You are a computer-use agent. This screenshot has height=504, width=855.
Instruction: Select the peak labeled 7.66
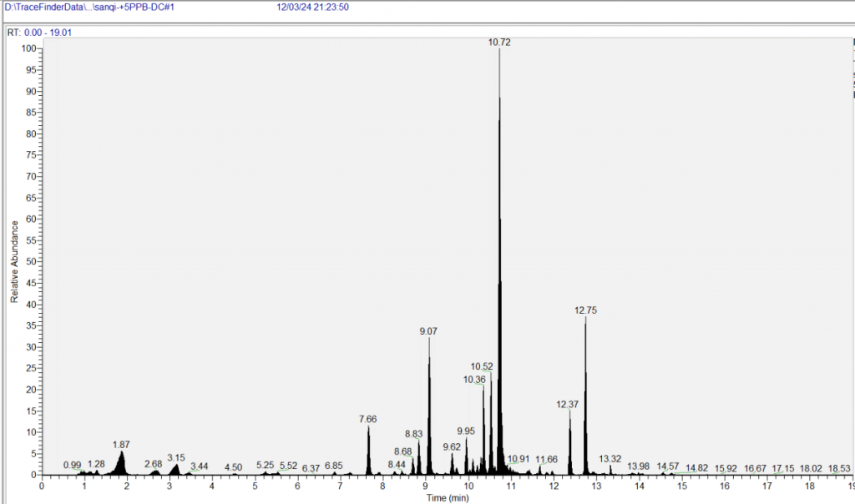pyautogui.click(x=367, y=419)
